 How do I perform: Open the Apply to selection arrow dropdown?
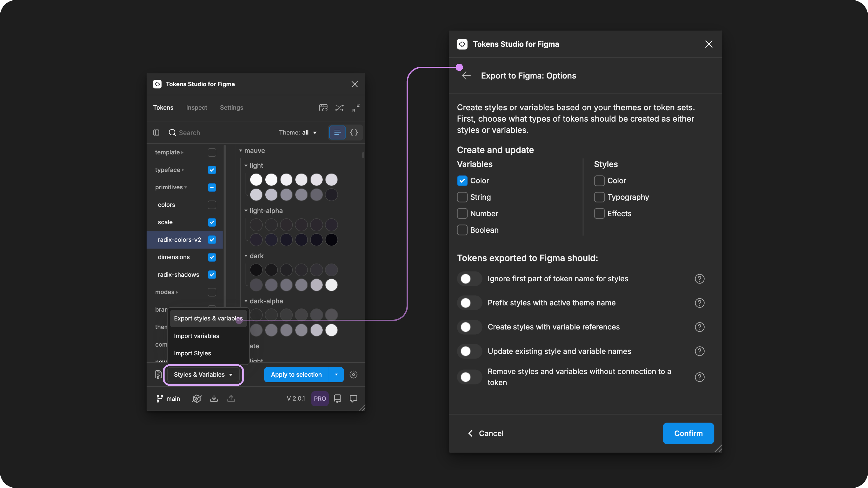(336, 375)
